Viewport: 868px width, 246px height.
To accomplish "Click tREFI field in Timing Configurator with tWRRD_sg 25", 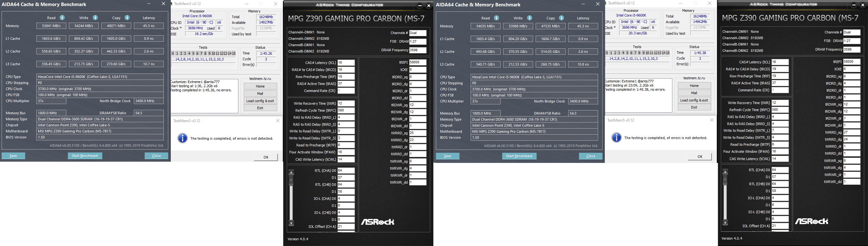I will click(418, 62).
